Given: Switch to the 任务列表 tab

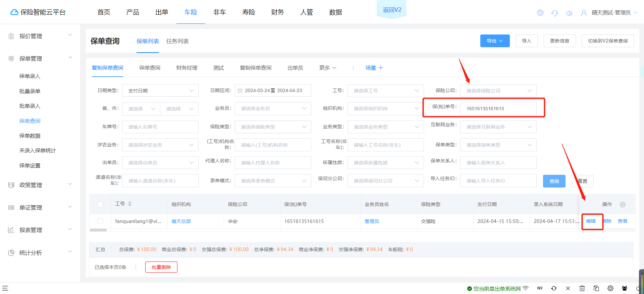Looking at the screenshot, I should (177, 41).
